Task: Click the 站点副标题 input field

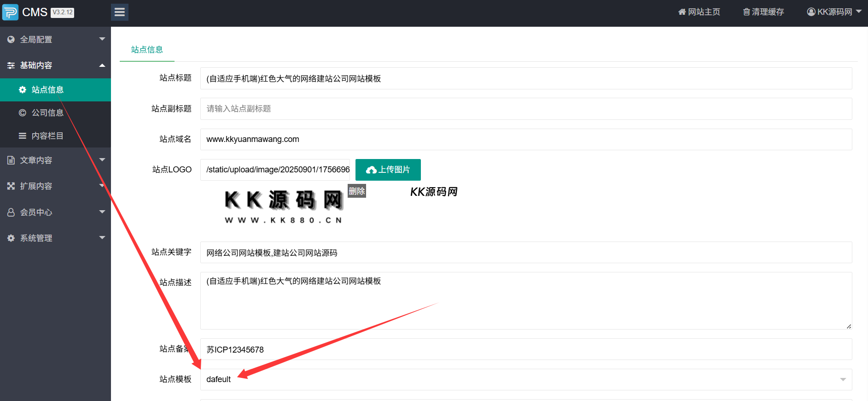Action: click(x=526, y=109)
